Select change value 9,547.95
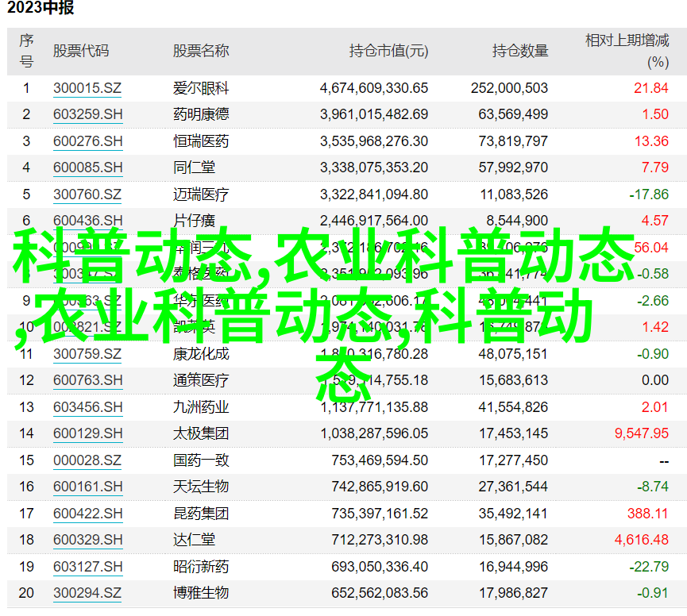Viewport: 687px width, 616px height. click(642, 433)
